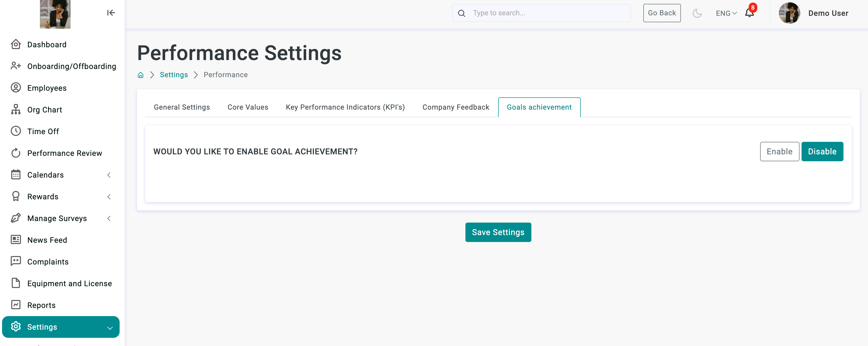Open the Dashboard menu item
The image size is (868, 346).
tap(61, 44)
